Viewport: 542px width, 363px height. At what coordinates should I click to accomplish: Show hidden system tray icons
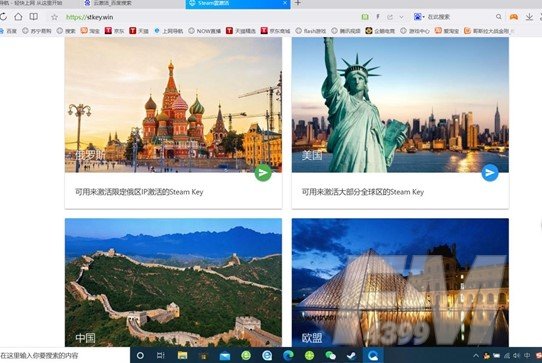pyautogui.click(x=476, y=355)
